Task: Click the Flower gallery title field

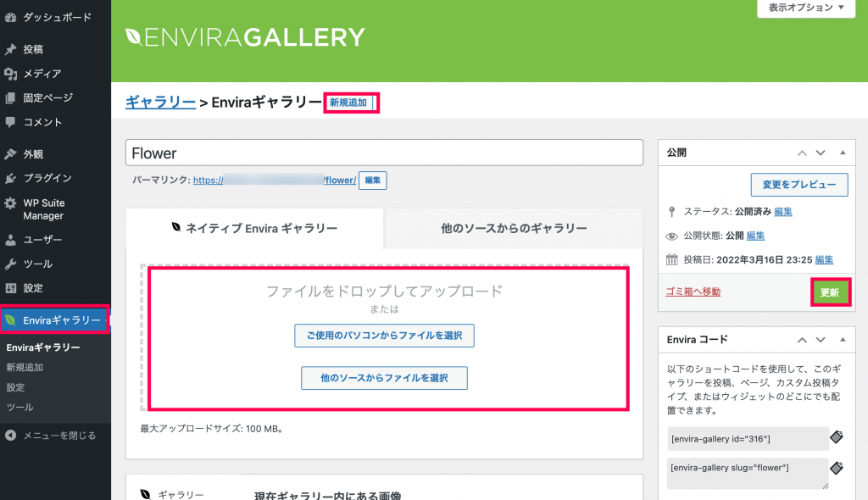Action: 384,153
